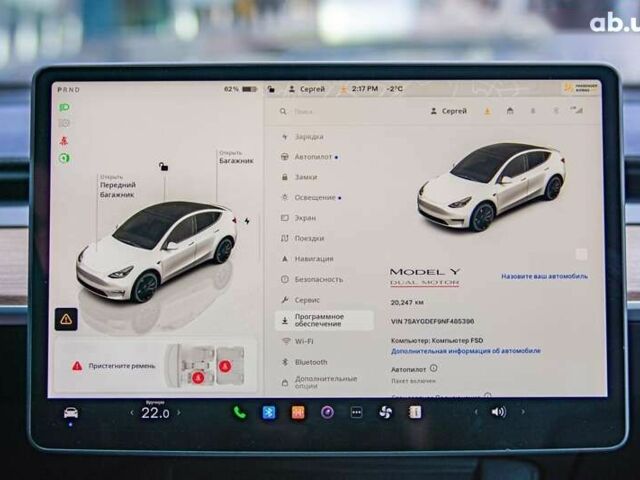Viewport: 640px width, 480px height.
Task: Open Сергей profile in top status bar
Action: point(307,89)
